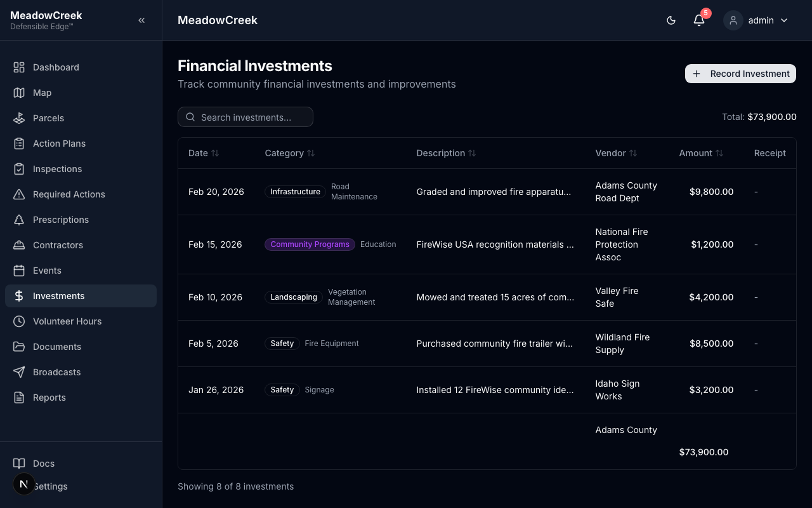Go to Reports
812x508 pixels.
coord(81,398)
